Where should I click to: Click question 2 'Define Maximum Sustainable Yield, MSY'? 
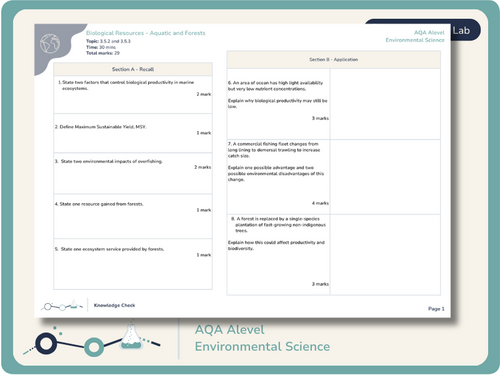pos(101,127)
